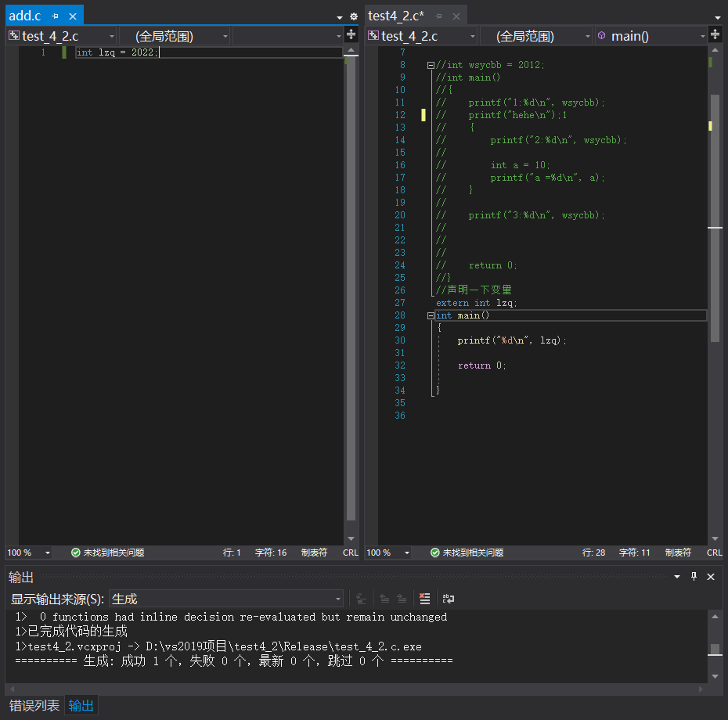Screen dimensions: 728x720
Task: Open the left pane zoom 100 % dropdown
Action: (48, 553)
